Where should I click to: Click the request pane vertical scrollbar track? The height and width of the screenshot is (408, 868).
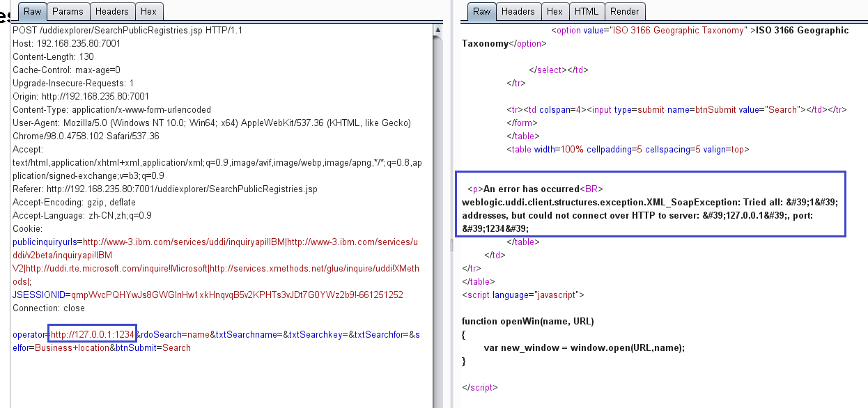click(437, 223)
